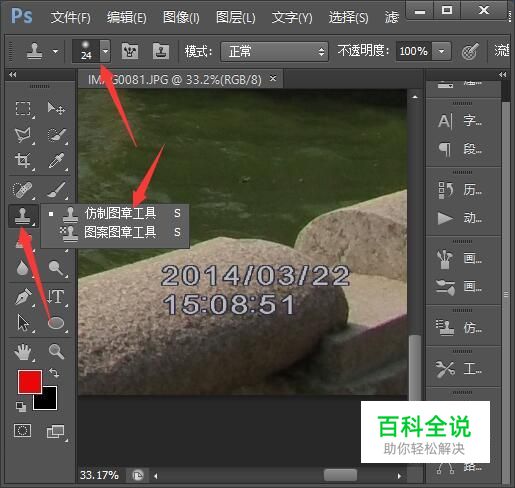Screen dimensions: 515x488
Task: Open the 文字(Y) menu
Action: tap(292, 17)
